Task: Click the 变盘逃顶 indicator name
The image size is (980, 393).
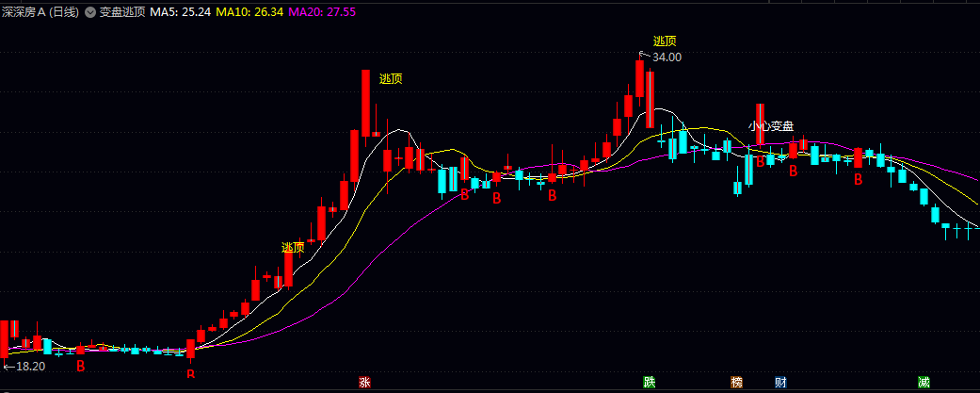Action: [x=122, y=12]
